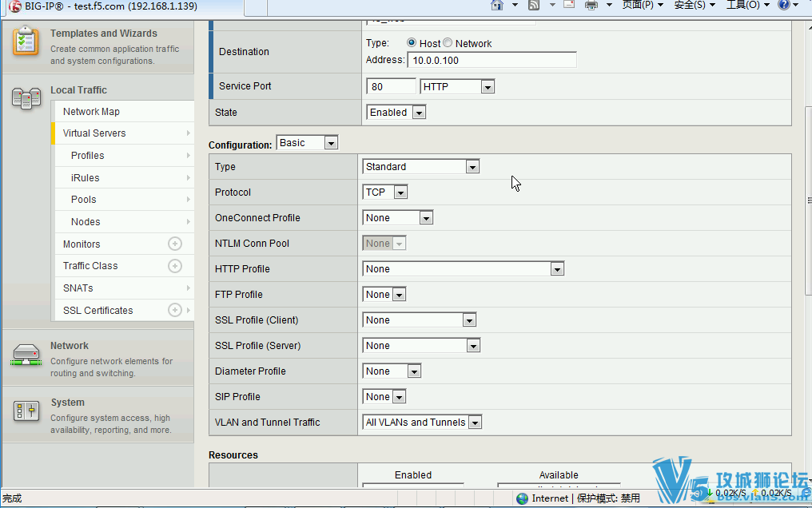This screenshot has height=508, width=812.
Task: Open Virtual Servers menu item
Action: click(94, 133)
